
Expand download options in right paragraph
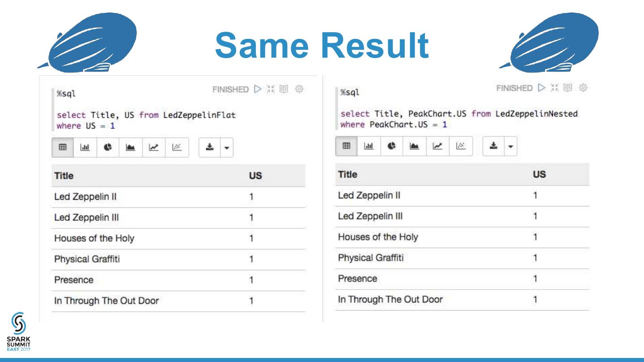[x=510, y=146]
